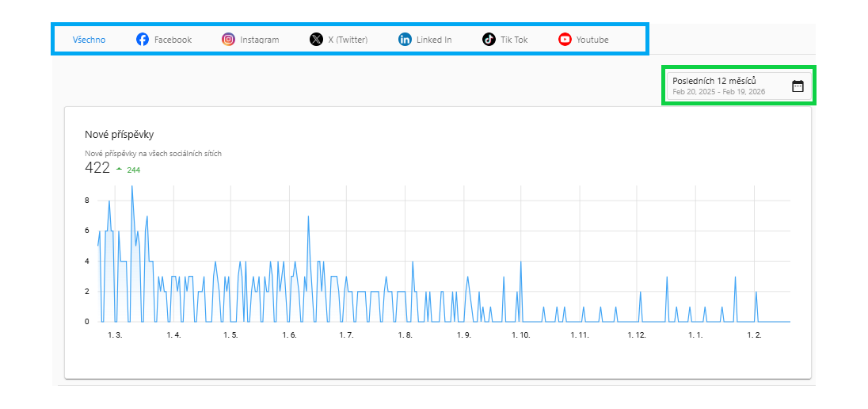868x409 pixels.
Task: Click the X (Twitter) logo icon
Action: [316, 40]
